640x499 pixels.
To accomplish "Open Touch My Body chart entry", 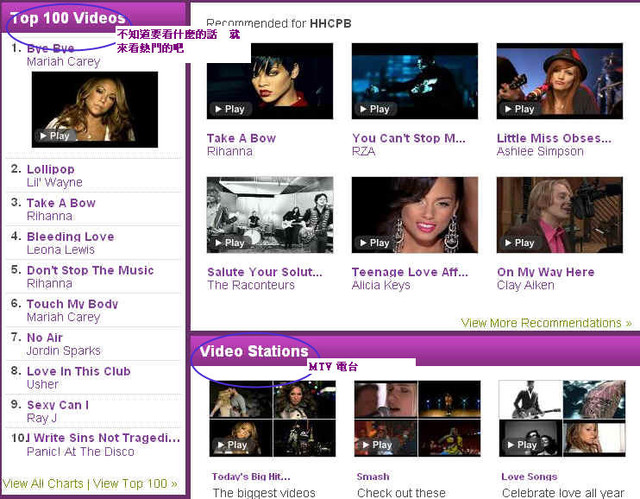I will point(73,304).
